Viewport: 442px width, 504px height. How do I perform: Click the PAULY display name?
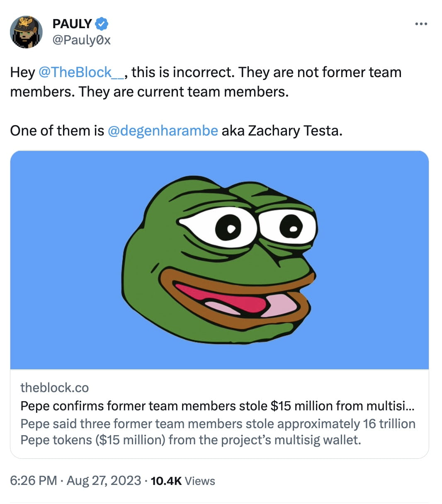72,24
